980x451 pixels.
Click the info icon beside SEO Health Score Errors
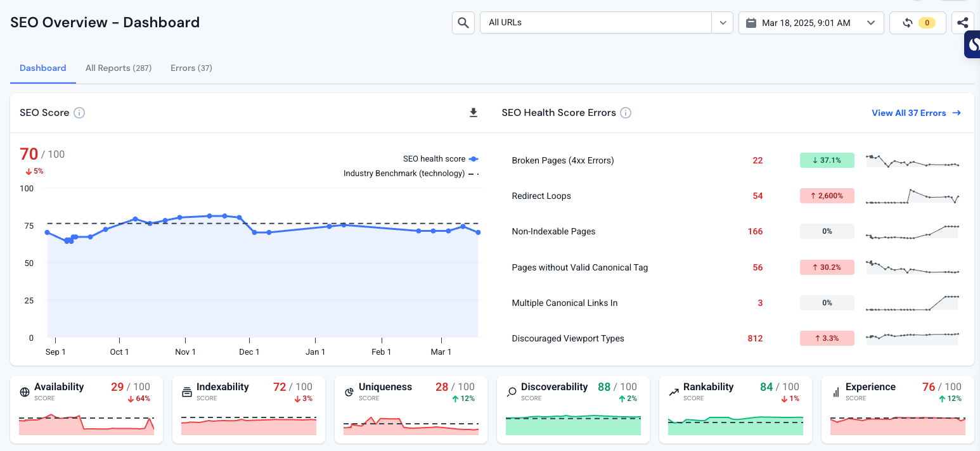pos(625,112)
